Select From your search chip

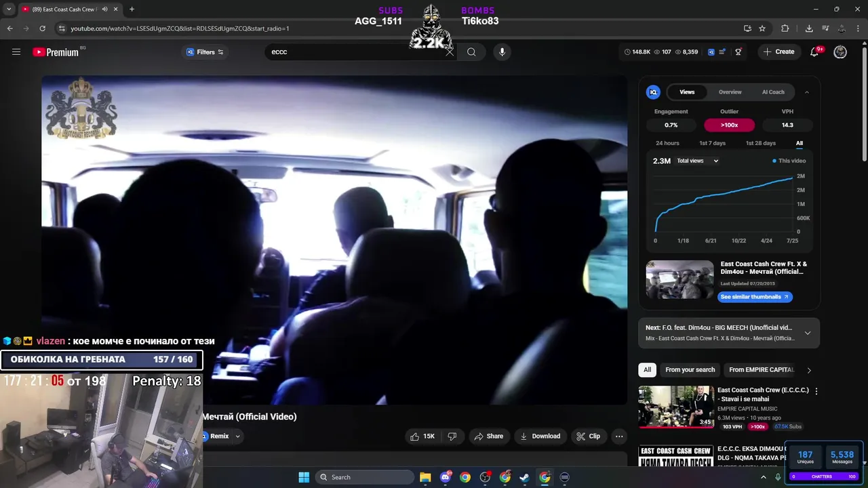tap(690, 369)
